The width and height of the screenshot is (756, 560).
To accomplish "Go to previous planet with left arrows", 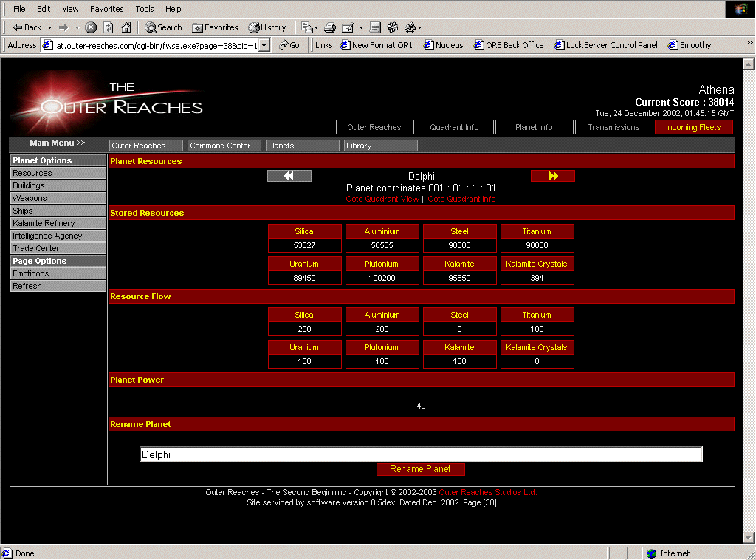I will pyautogui.click(x=289, y=176).
